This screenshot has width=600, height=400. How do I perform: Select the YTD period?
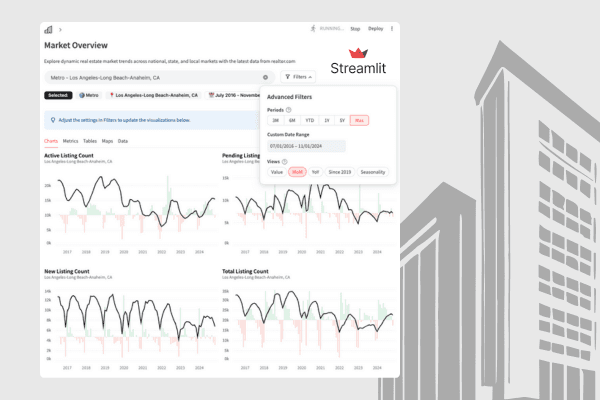pos(310,120)
